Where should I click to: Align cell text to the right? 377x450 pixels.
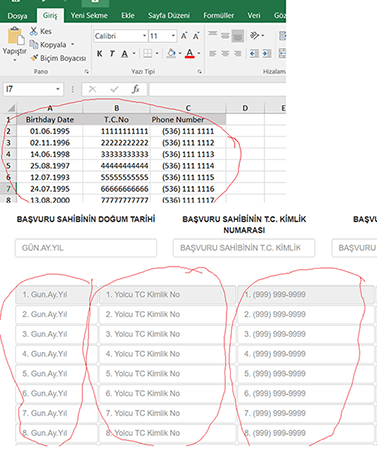[238, 54]
